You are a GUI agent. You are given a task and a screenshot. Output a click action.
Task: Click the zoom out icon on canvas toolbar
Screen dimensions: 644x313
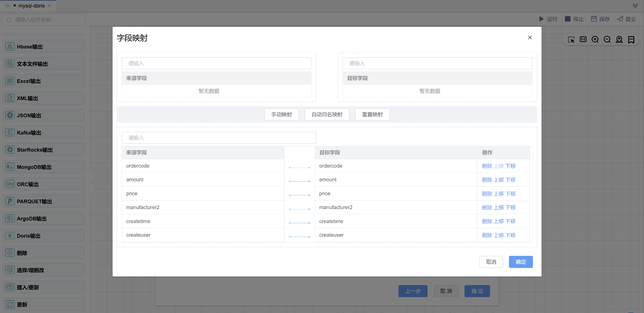click(x=607, y=40)
